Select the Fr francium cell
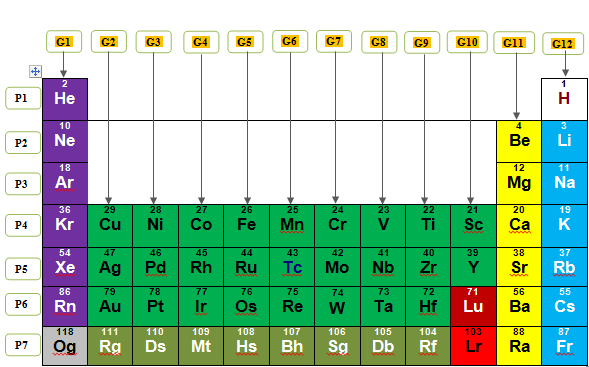This screenshot has height=367, width=589. point(565,346)
